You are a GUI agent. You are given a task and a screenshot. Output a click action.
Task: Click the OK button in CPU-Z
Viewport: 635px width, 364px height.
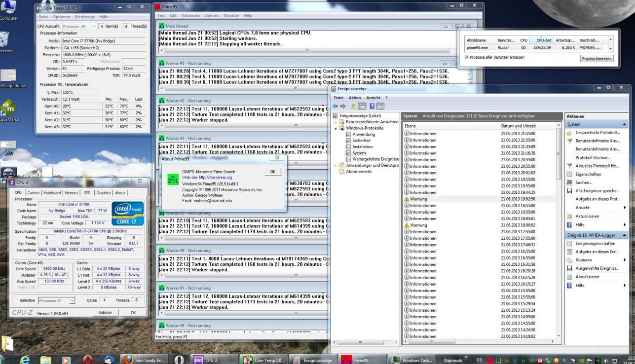[133, 313]
